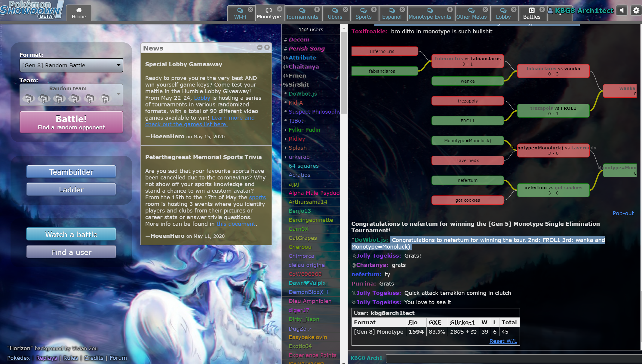Click Reset W/L link
The height and width of the screenshot is (364, 642).
pos(503,341)
